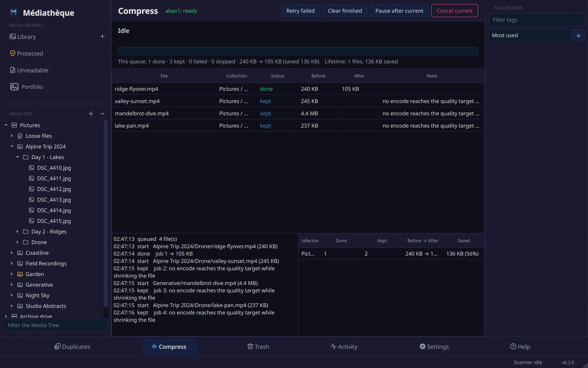
Task: Expand the Day 2 - Ridges folder
Action: point(18,231)
